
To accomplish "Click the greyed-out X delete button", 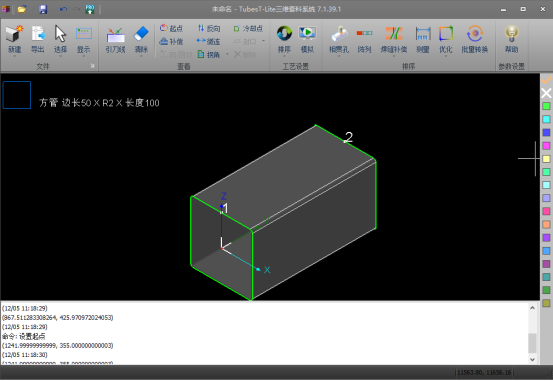I will 245,54.
